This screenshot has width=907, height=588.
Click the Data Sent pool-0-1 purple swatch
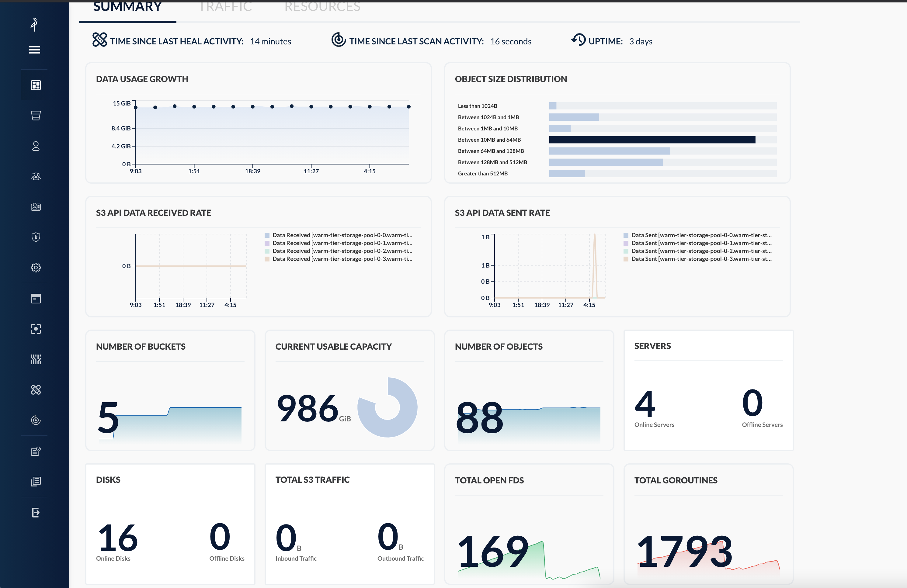(x=626, y=243)
